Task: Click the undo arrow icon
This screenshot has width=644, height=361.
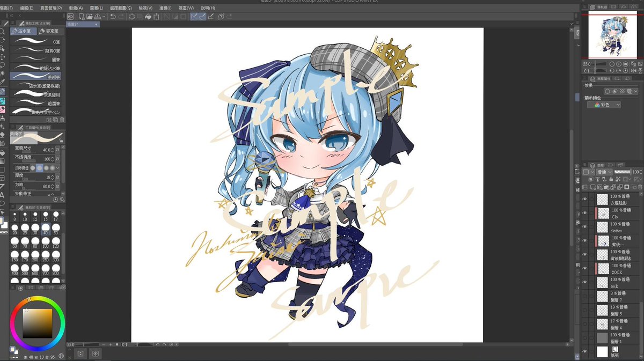Action: pos(112,17)
